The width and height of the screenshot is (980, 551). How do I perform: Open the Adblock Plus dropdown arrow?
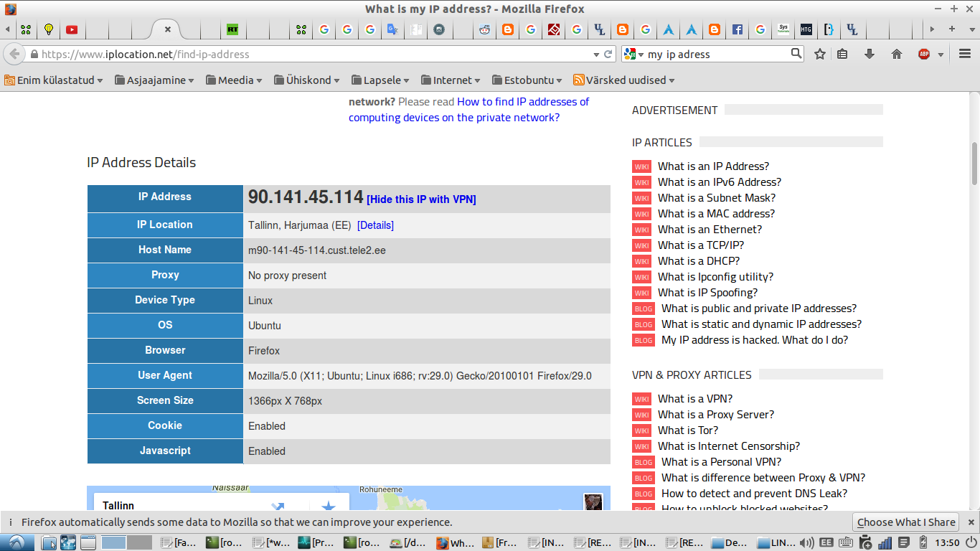941,55
